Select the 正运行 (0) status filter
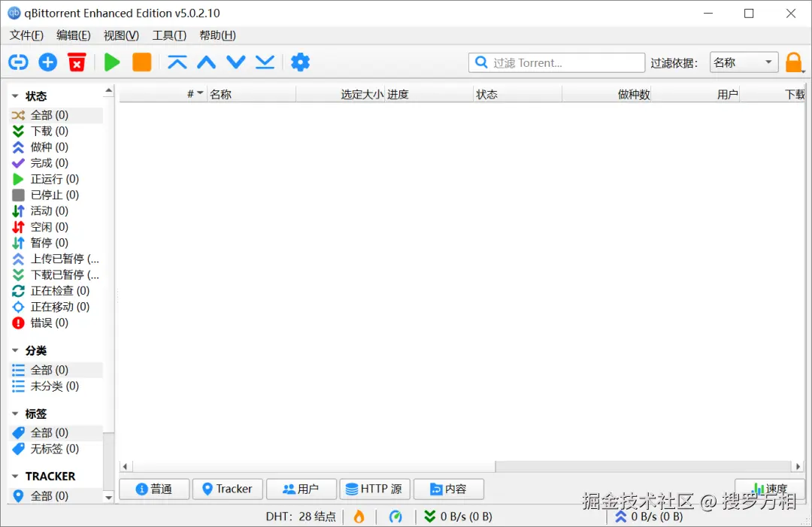 pyautogui.click(x=56, y=179)
